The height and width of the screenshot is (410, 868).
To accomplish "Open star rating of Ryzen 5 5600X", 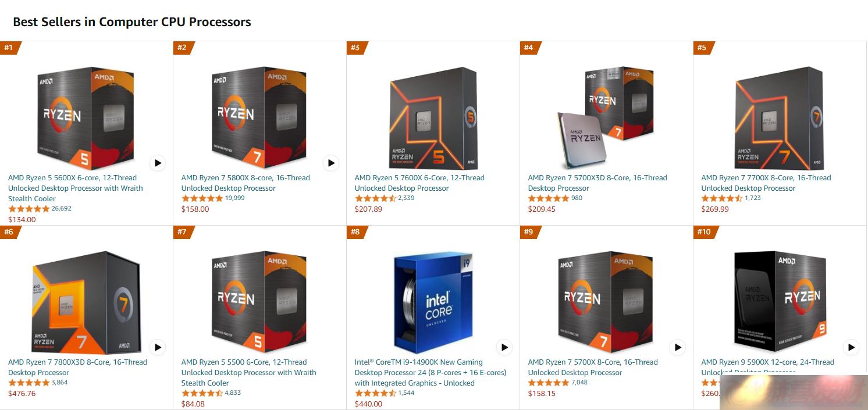I will click(x=29, y=208).
